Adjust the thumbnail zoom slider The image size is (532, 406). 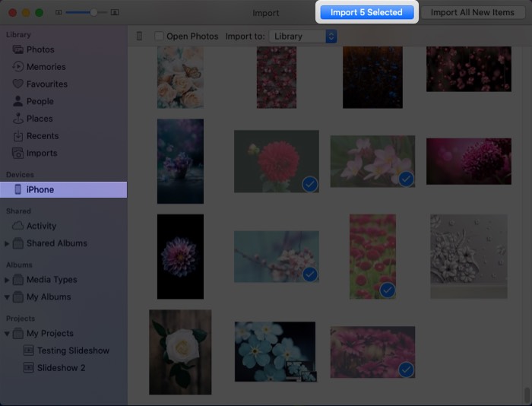[x=93, y=13]
